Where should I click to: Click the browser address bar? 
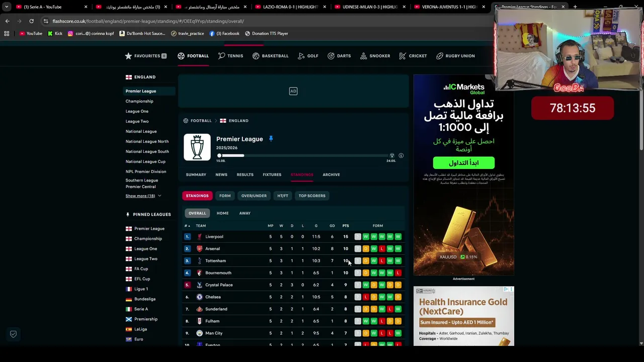coord(267,21)
